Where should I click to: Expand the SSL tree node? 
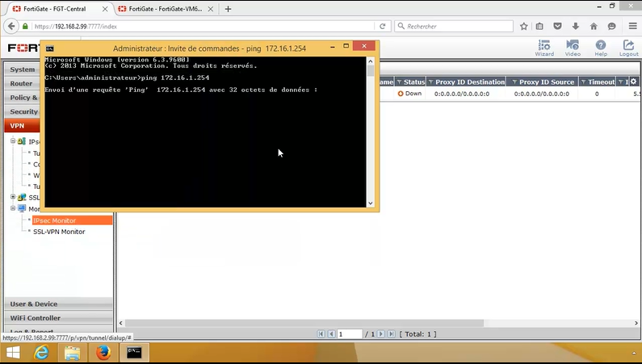[x=12, y=197]
